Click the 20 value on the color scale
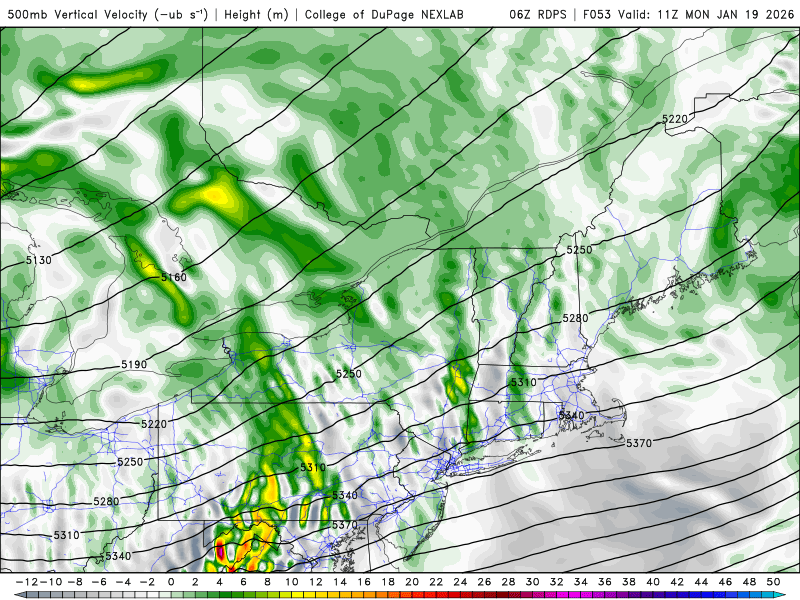 [412, 582]
